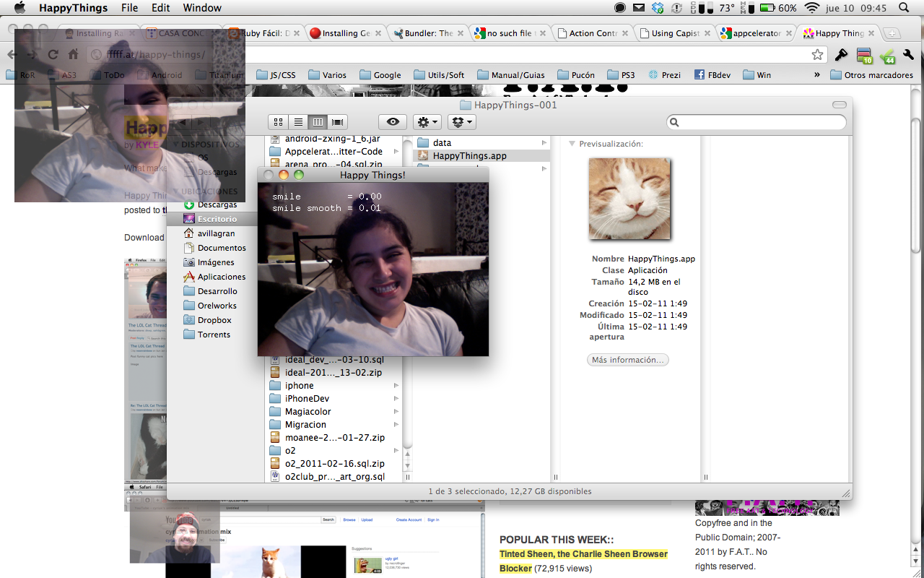The image size is (924, 578).
Task: Click the Dropbox menu bar icon
Action: (657, 8)
